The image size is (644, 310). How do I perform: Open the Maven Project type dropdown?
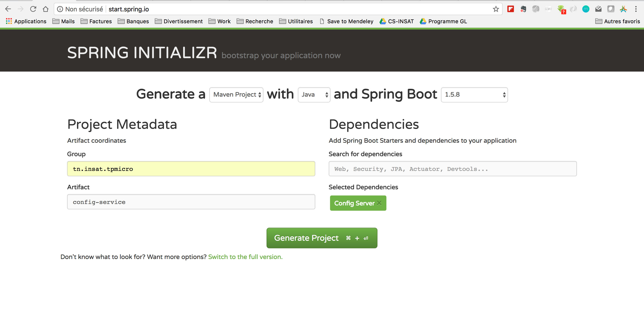point(236,95)
